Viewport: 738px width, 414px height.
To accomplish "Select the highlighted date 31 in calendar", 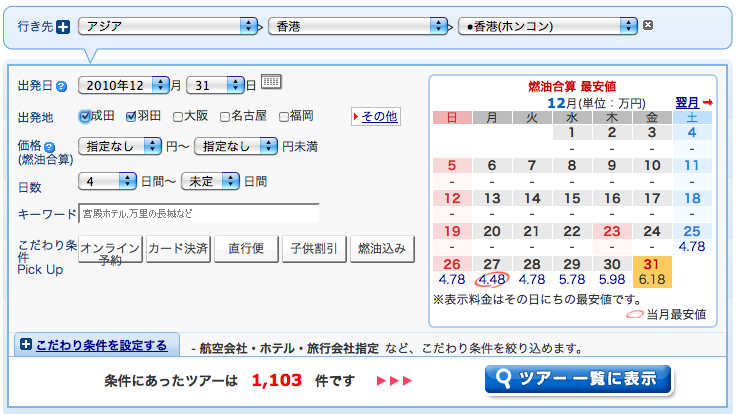I will pyautogui.click(x=650, y=264).
